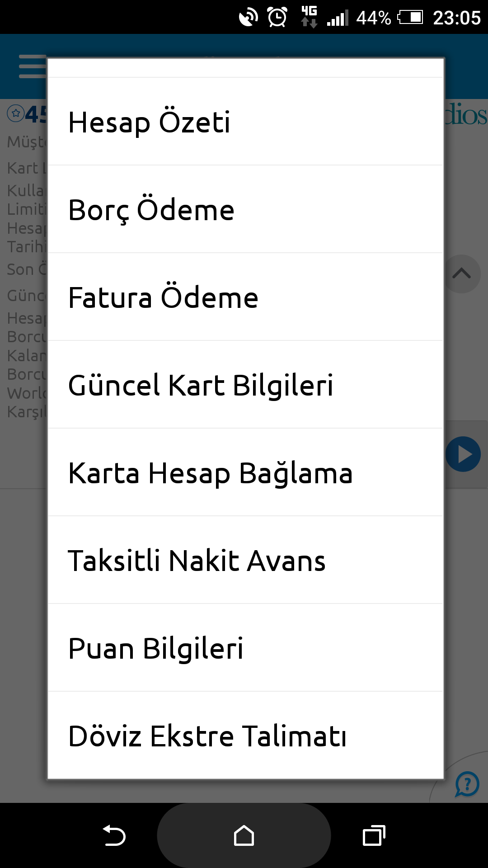Image resolution: width=488 pixels, height=868 pixels.
Task: Collapse card details with up chevron
Action: pos(461,274)
